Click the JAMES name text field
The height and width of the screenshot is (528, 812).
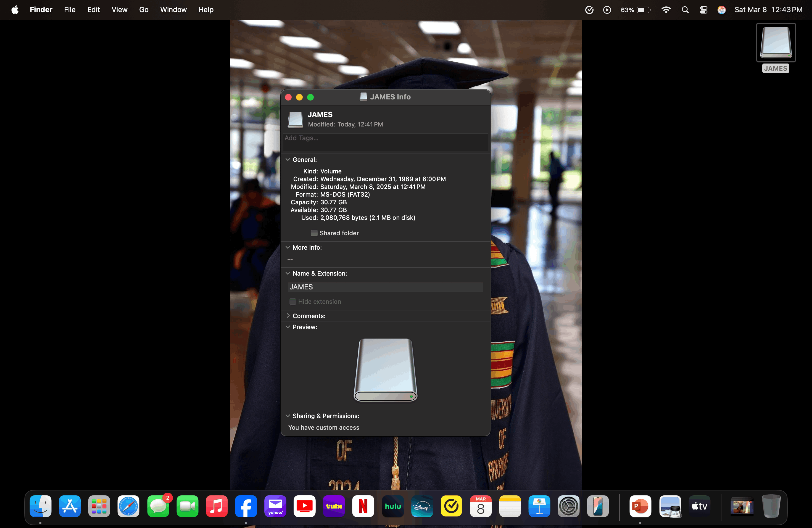pyautogui.click(x=385, y=287)
